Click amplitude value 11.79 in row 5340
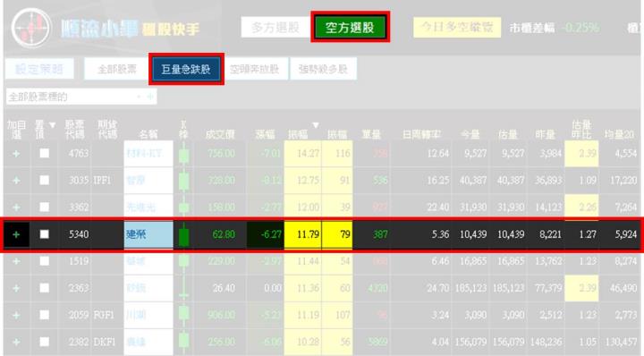 (x=308, y=234)
